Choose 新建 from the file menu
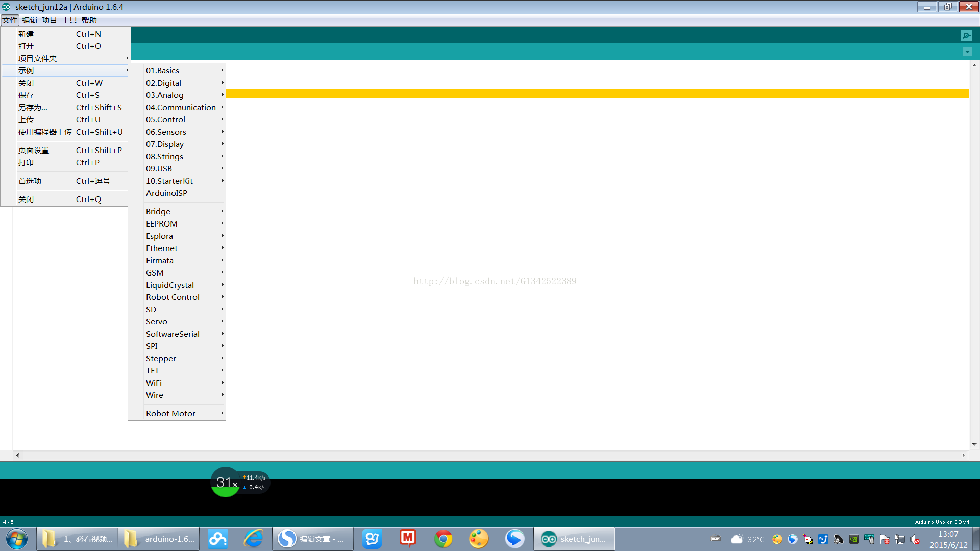Screen dimensions: 980x551 [x=65, y=34]
